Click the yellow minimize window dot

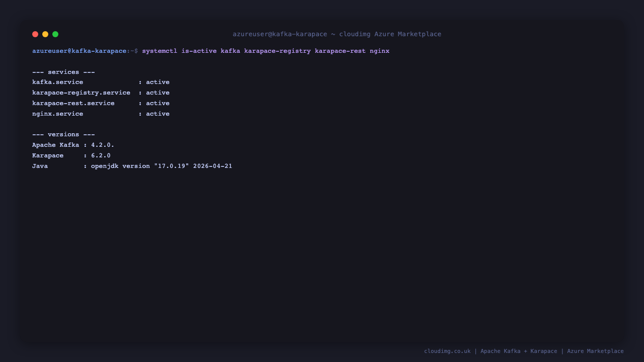pyautogui.click(x=45, y=34)
